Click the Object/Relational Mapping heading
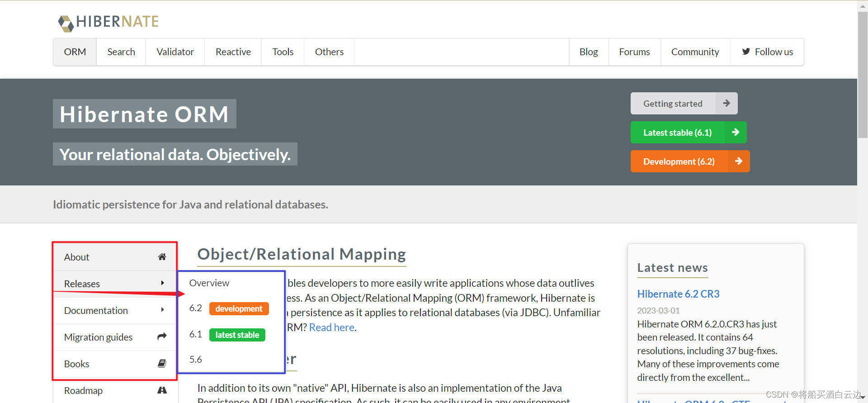The height and width of the screenshot is (403, 868). coord(302,254)
